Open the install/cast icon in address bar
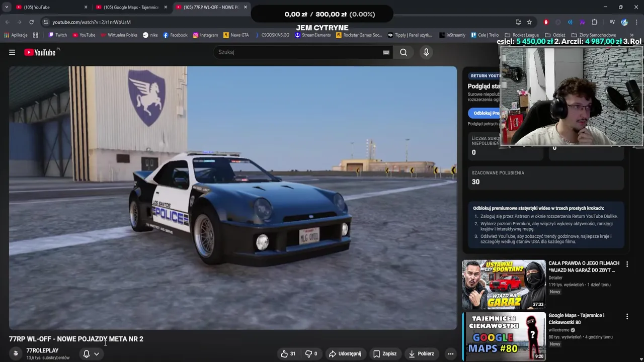The width and height of the screenshot is (644, 362). 518,22
